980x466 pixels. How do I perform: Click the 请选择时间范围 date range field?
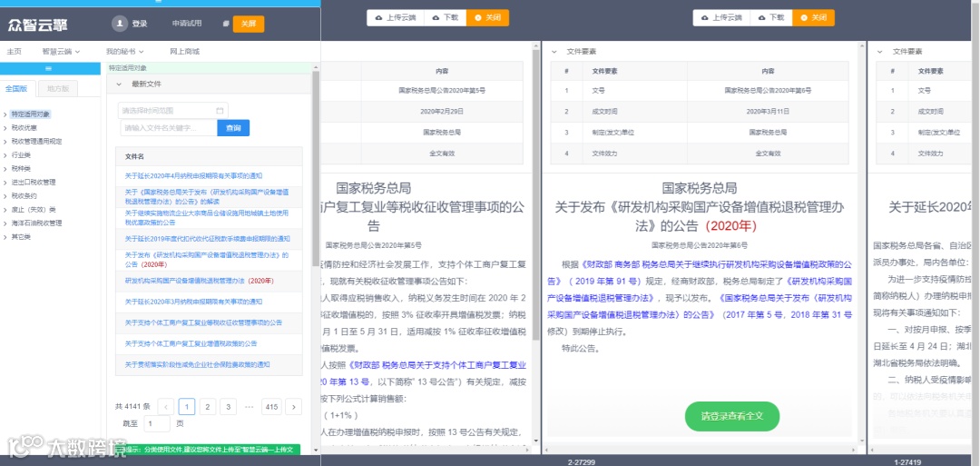pyautogui.click(x=173, y=111)
